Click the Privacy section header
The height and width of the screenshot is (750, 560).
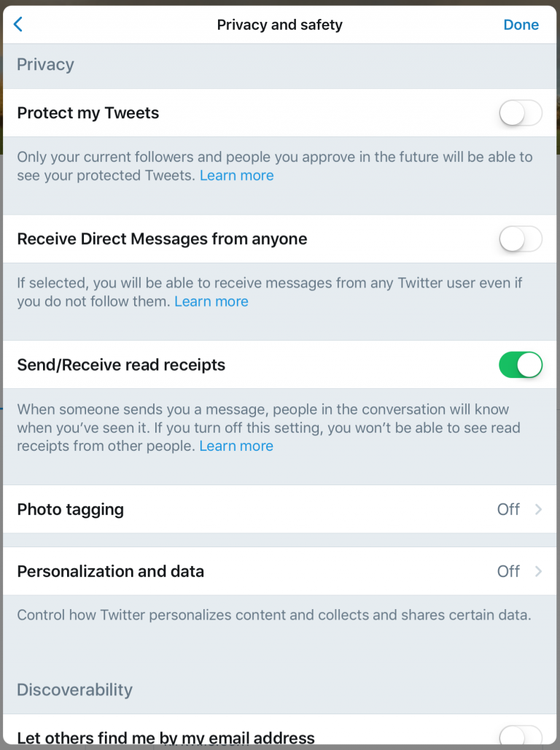(45, 64)
